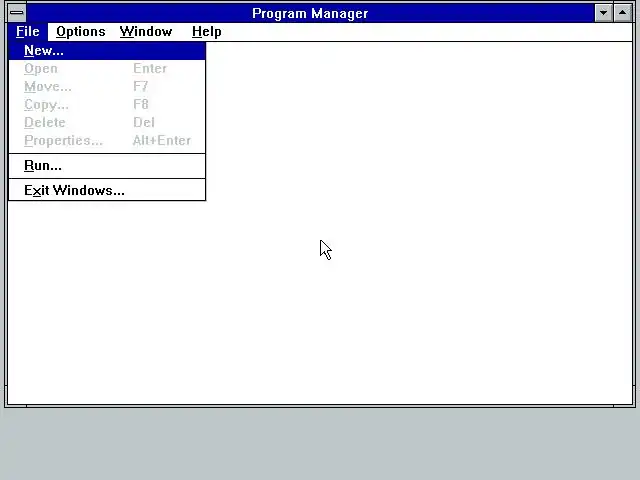The image size is (640, 480).
Task: Open the Program Manager control-menu box
Action: click(x=17, y=13)
